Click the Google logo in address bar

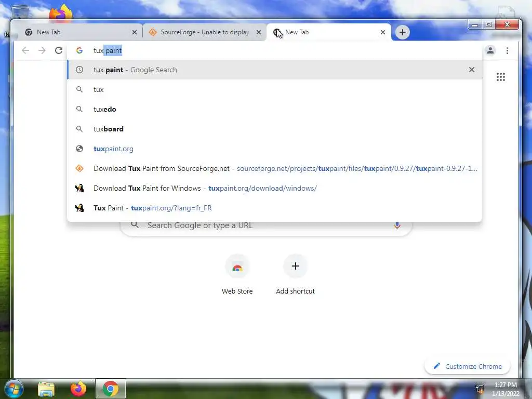pyautogui.click(x=79, y=50)
